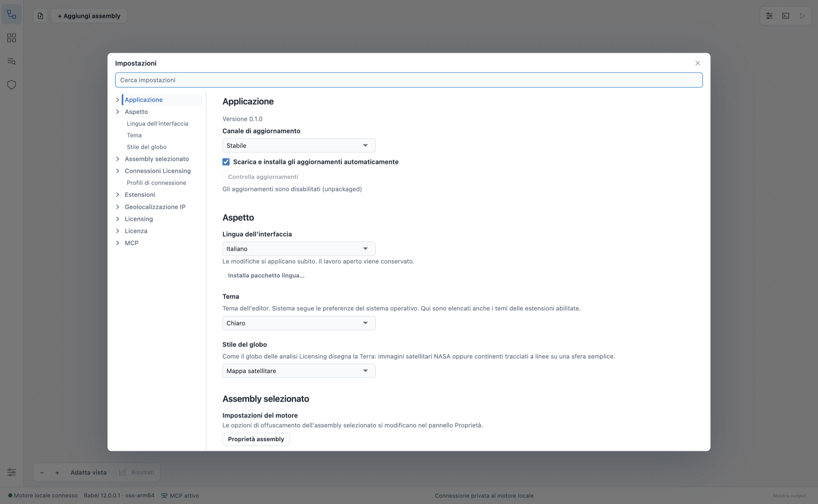Open the workflow graph sidebar icon
Screen dimensions: 818x504
tap(11, 15)
